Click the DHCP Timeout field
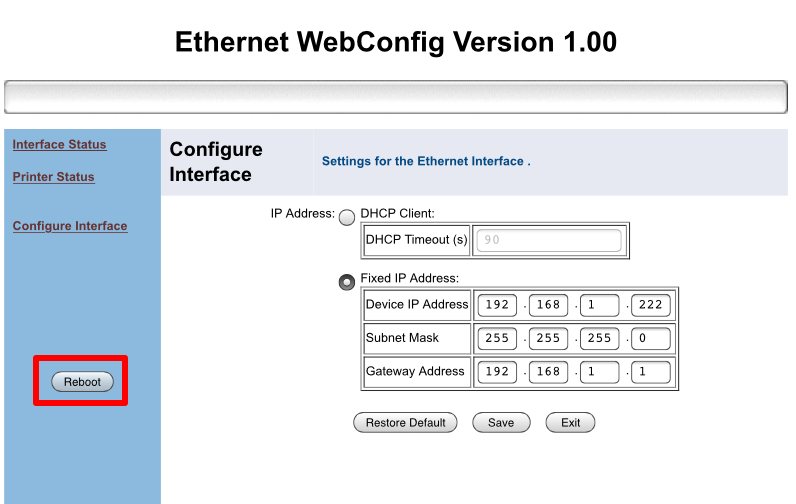Screen dimensions: 796x504 549,241
